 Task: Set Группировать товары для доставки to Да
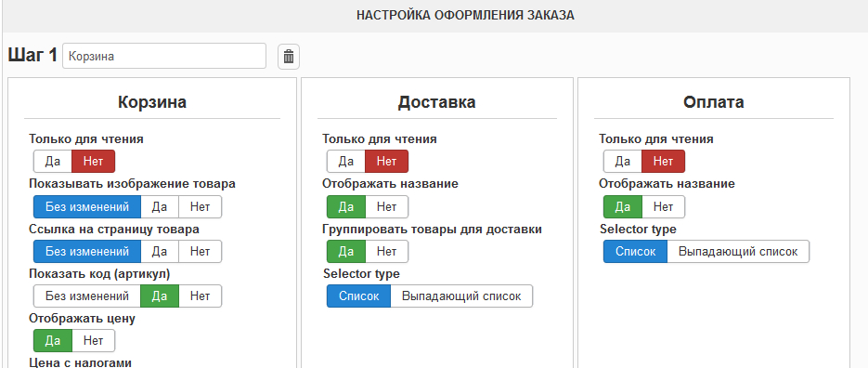point(346,251)
